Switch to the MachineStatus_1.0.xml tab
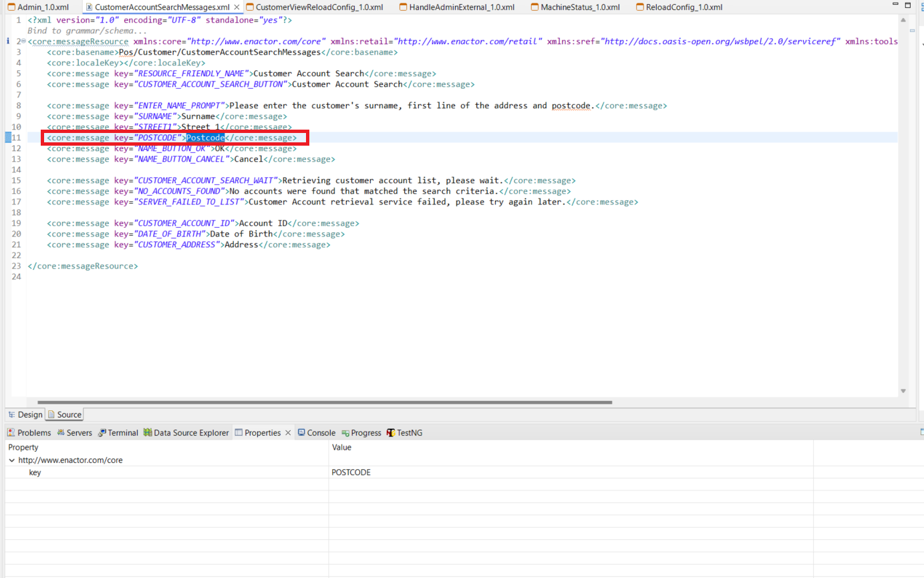Viewport: 924px width, 578px height. click(x=575, y=7)
